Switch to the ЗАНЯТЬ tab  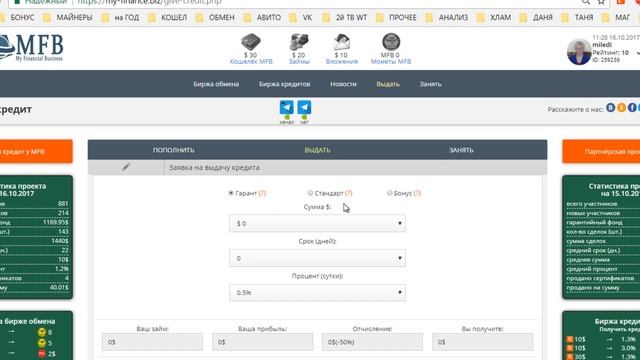tap(461, 150)
